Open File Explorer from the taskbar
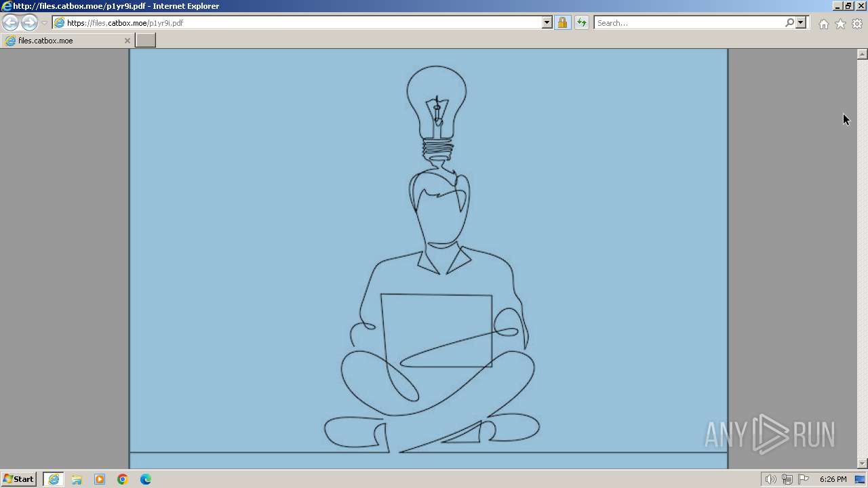 click(77, 479)
